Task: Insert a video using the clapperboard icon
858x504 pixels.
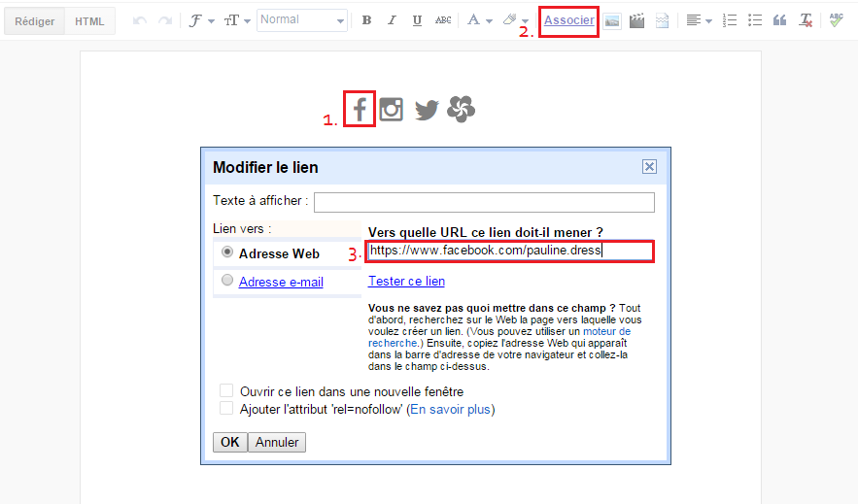Action: (x=637, y=20)
